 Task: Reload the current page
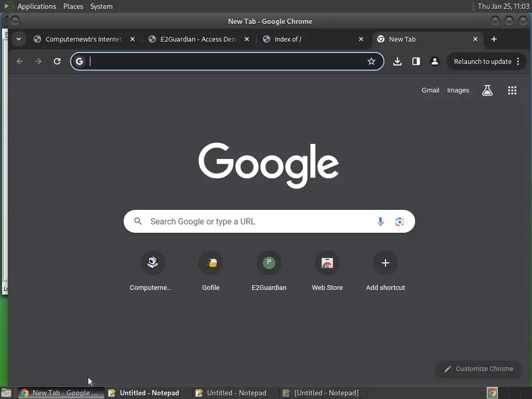pyautogui.click(x=57, y=61)
